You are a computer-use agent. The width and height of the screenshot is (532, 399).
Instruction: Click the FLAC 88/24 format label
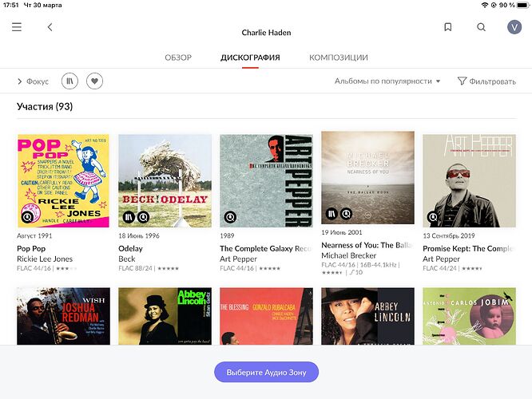[x=135, y=268]
